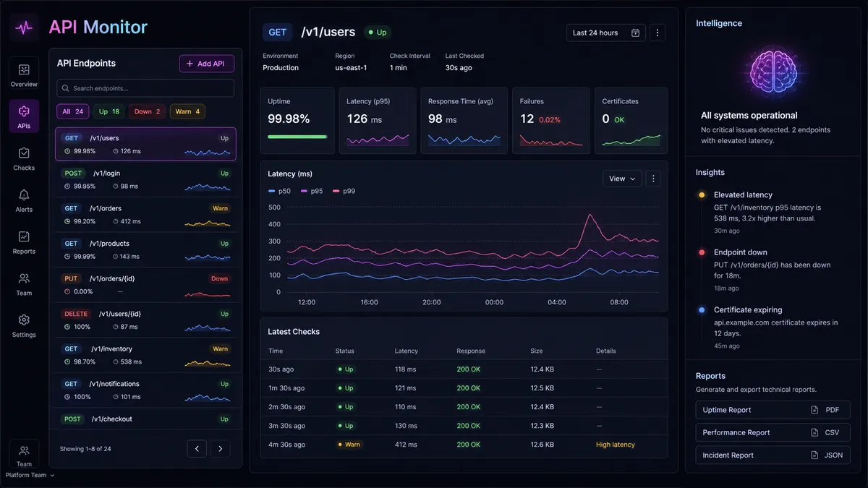Click the 30s ago check row
Image resolution: width=868 pixels, height=488 pixels.
pyautogui.click(x=464, y=369)
